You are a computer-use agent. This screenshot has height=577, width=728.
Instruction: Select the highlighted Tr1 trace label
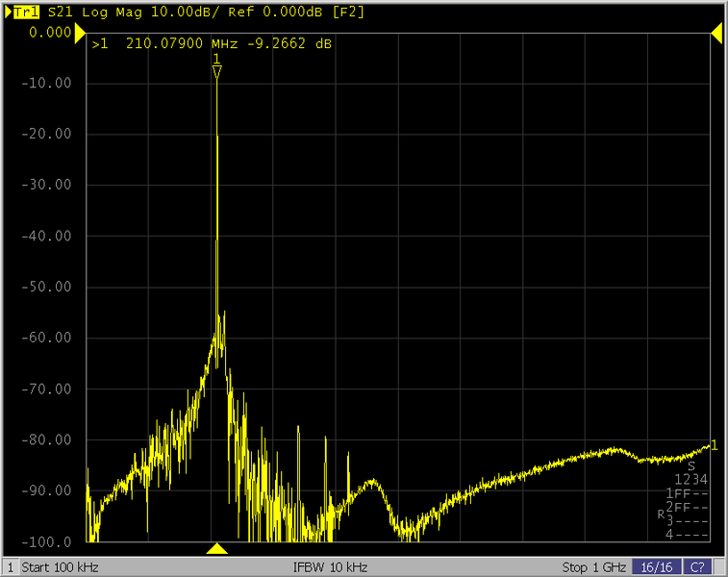click(26, 13)
